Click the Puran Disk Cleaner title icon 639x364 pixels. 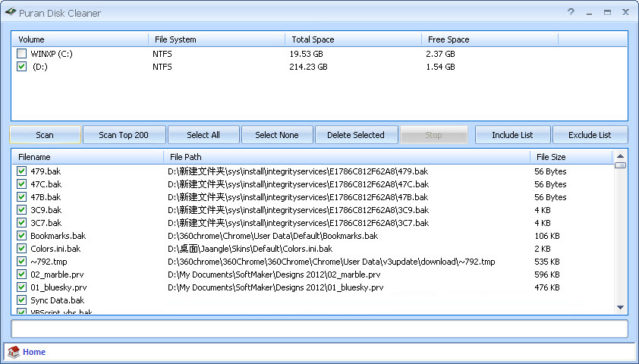(x=11, y=12)
